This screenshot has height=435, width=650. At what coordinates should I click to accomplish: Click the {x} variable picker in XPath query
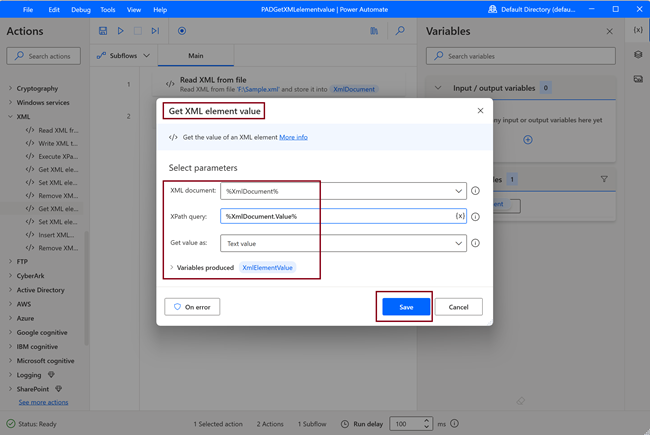click(x=460, y=216)
